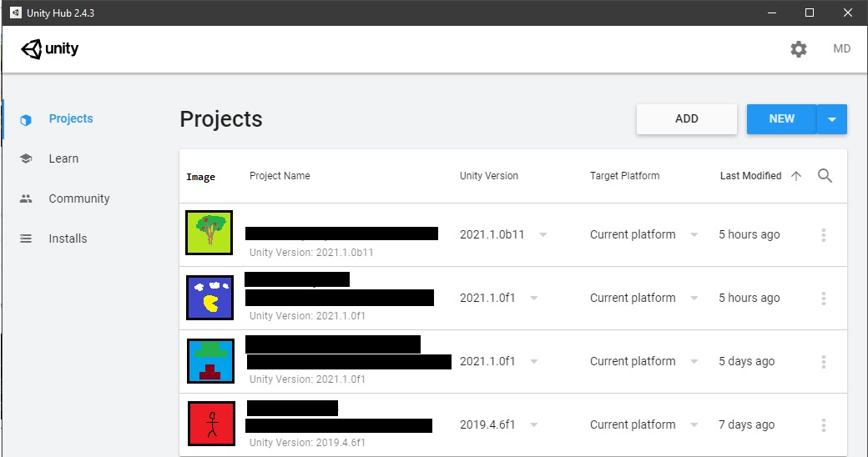Viewport: 868px width, 457px height.
Task: Expand Target Platform dropdown for the 2019.4.6f1 project
Action: click(694, 425)
